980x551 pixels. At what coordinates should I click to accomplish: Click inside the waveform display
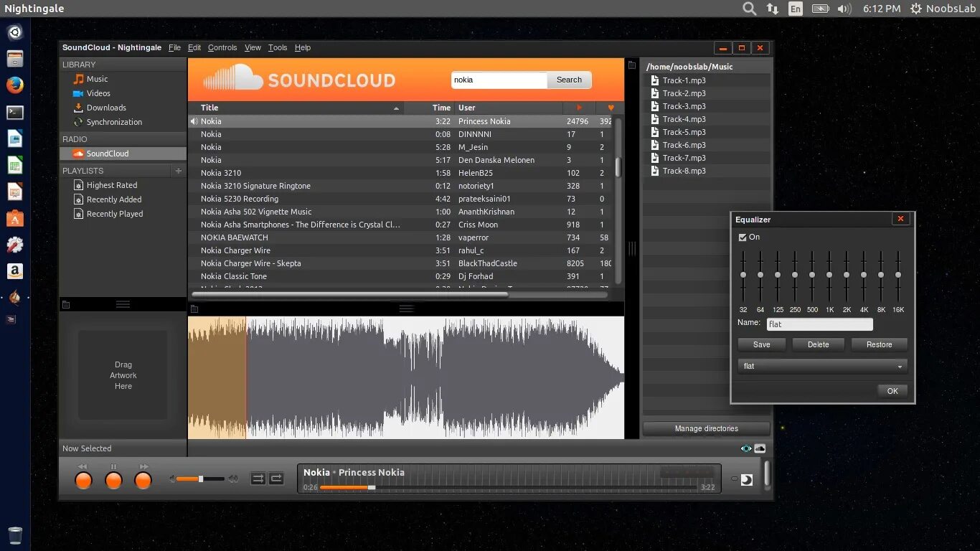point(406,377)
